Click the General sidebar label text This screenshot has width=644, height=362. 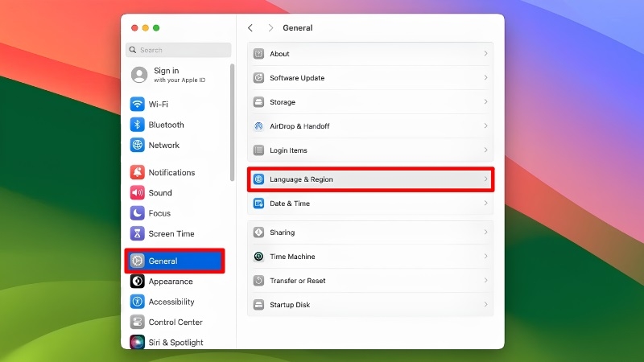pyautogui.click(x=163, y=261)
